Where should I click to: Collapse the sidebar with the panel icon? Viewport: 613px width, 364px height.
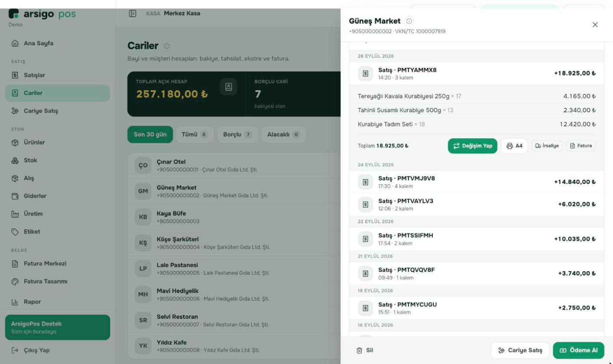[133, 13]
